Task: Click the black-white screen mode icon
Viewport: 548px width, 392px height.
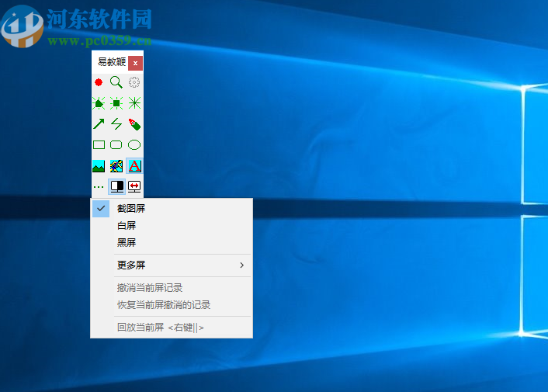Action: [116, 186]
